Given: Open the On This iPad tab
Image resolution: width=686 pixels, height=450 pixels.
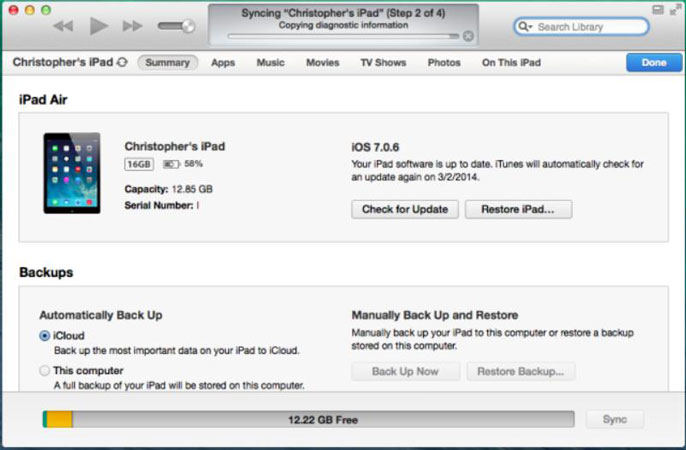Looking at the screenshot, I should coord(511,63).
